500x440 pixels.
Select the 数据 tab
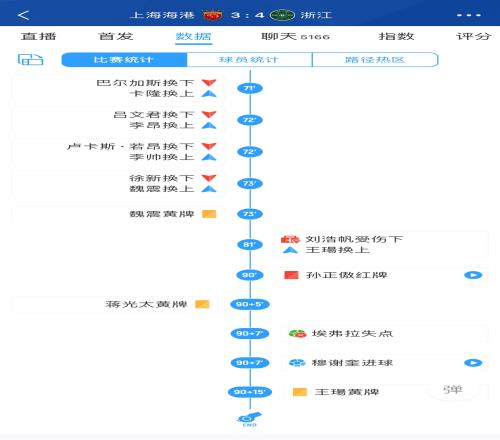pyautogui.click(x=193, y=36)
